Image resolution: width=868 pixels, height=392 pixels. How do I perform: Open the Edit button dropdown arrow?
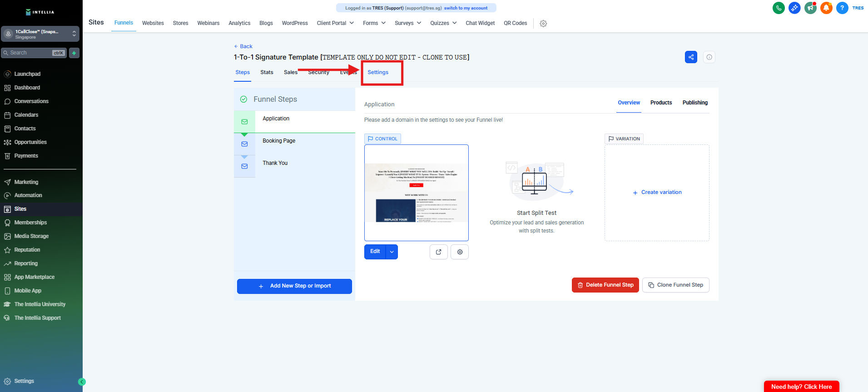392,252
